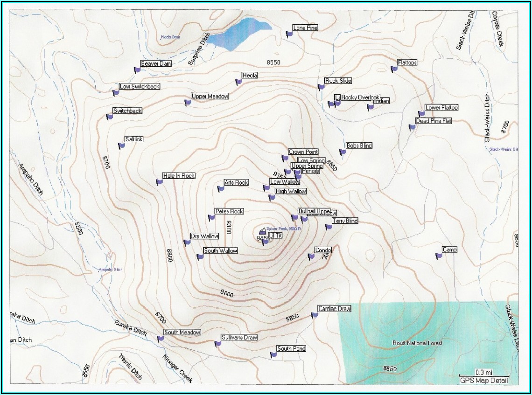Image resolution: width=532 pixels, height=395 pixels.
Task: Click the Low Wallow waypoint flag
Action: click(x=266, y=188)
